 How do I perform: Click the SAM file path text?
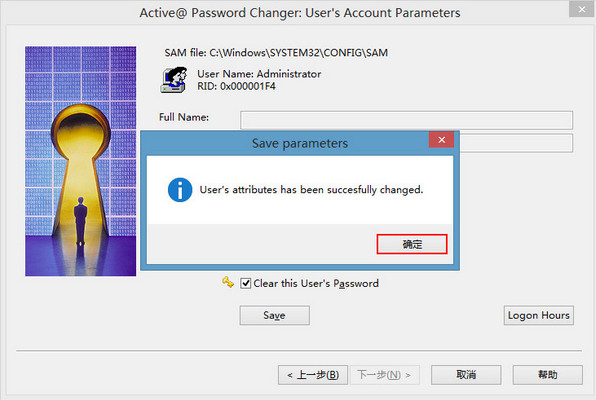click(276, 52)
